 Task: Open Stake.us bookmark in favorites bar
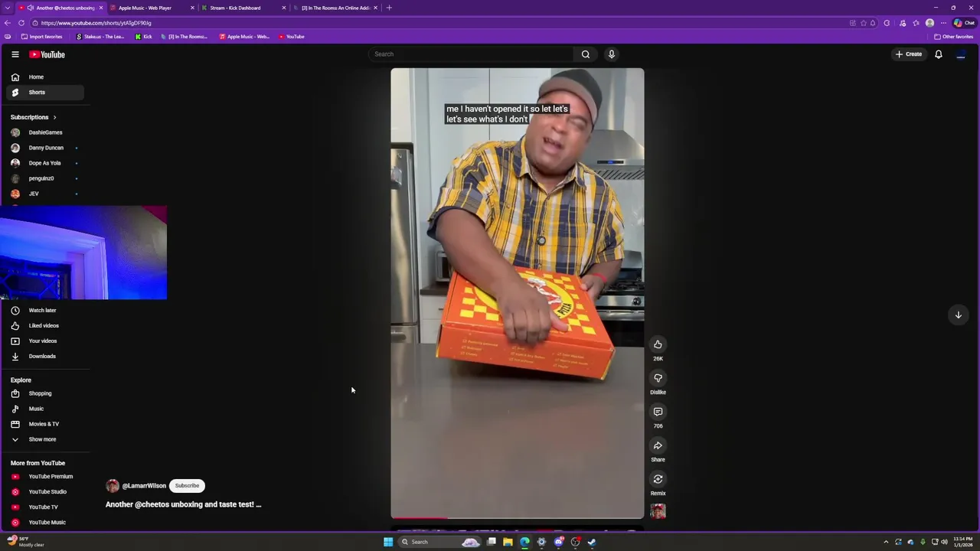[x=100, y=37]
